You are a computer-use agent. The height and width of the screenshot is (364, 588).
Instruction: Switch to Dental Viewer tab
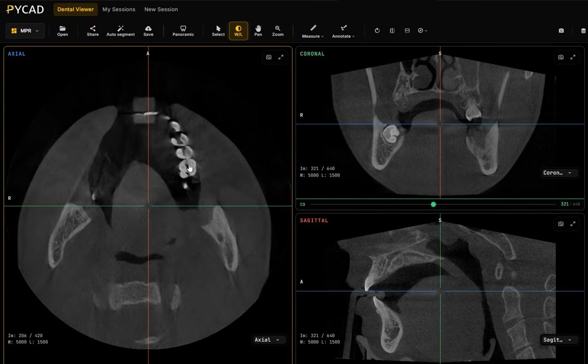pyautogui.click(x=75, y=9)
